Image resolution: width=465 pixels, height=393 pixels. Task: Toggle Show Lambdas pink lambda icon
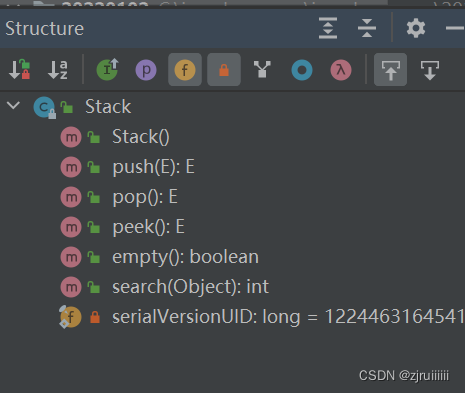[x=341, y=70]
